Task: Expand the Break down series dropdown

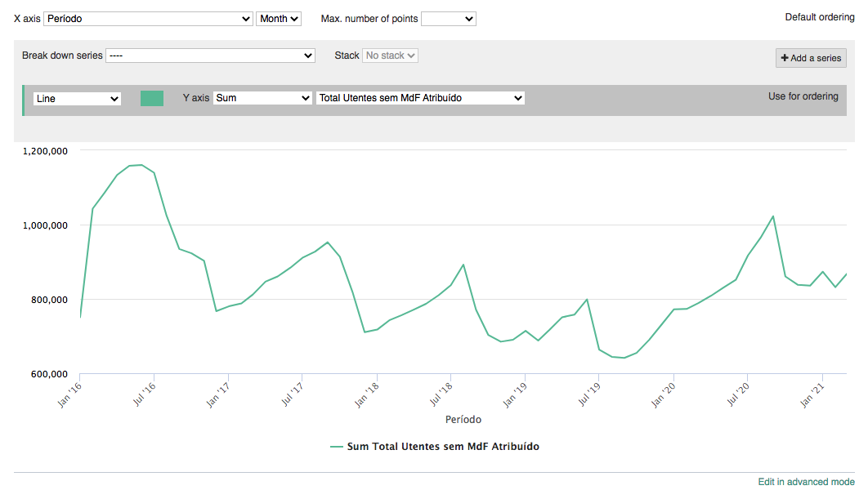Action: [x=210, y=56]
